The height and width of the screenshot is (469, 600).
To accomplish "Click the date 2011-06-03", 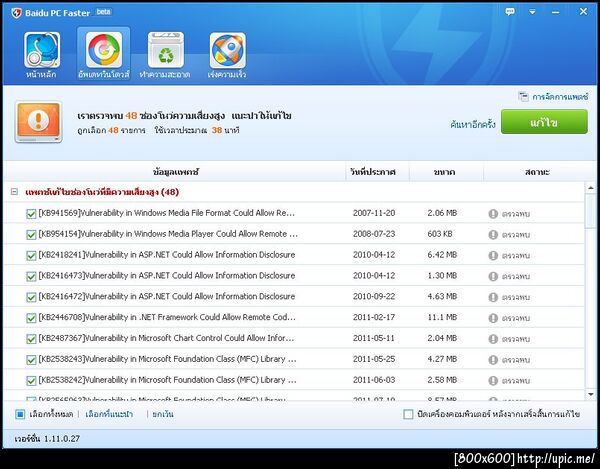I will [374, 380].
